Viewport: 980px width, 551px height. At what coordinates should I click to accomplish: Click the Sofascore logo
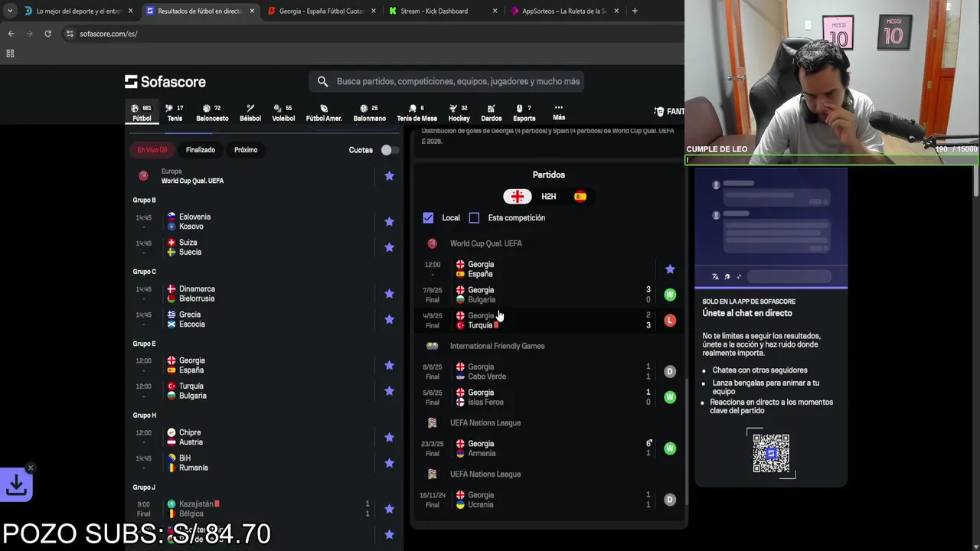[165, 81]
